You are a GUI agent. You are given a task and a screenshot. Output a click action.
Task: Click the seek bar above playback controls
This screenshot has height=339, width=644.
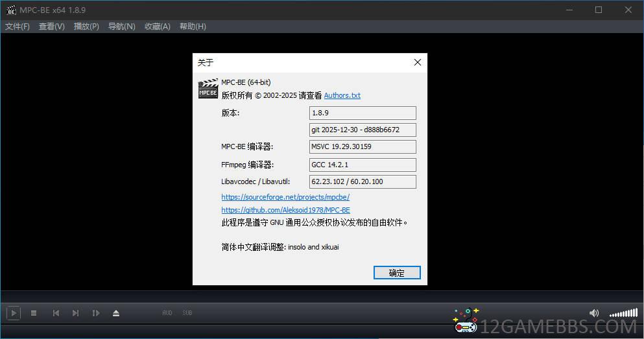(x=322, y=297)
